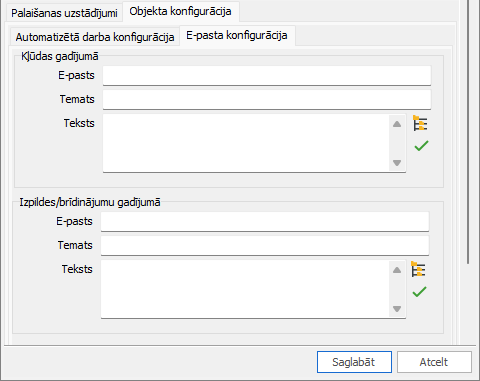The height and width of the screenshot is (381, 480).
Task: Switch to Palaišanas uzstādījumi tab
Action: point(64,13)
